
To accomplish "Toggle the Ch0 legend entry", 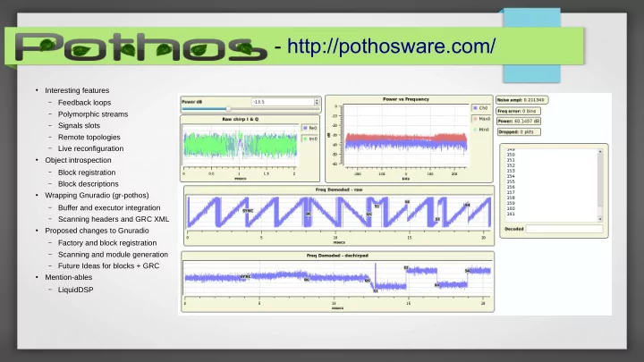I will 480,108.
